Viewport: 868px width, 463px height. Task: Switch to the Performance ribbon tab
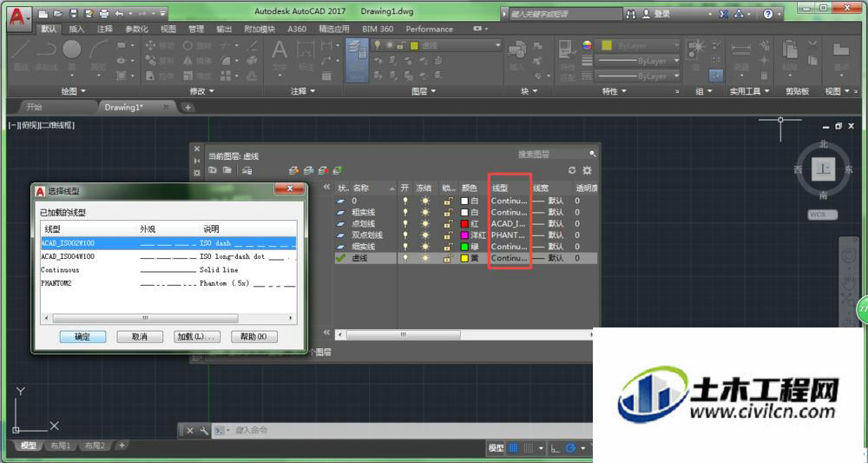429,29
